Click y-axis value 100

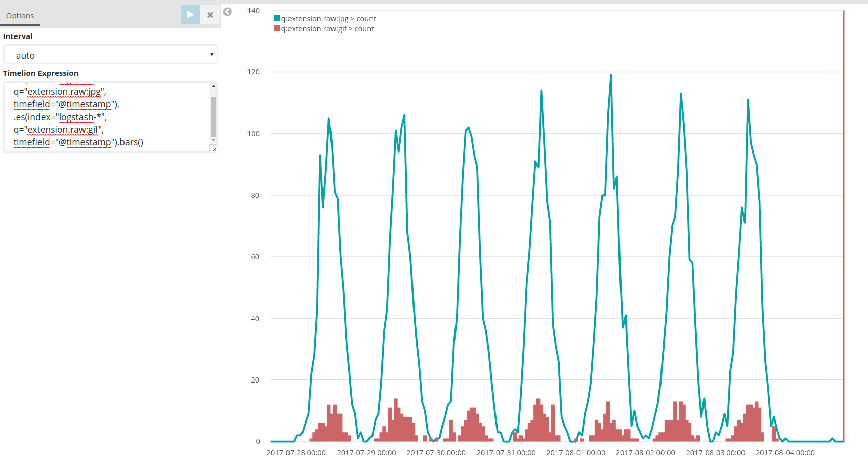point(254,134)
